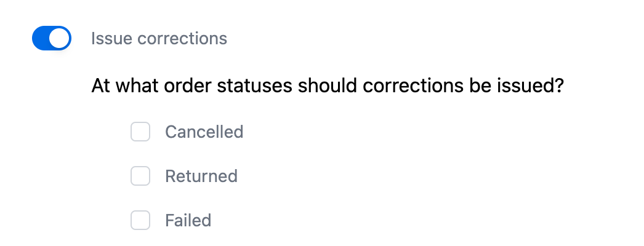Tick the Returned checkbox

point(140,176)
